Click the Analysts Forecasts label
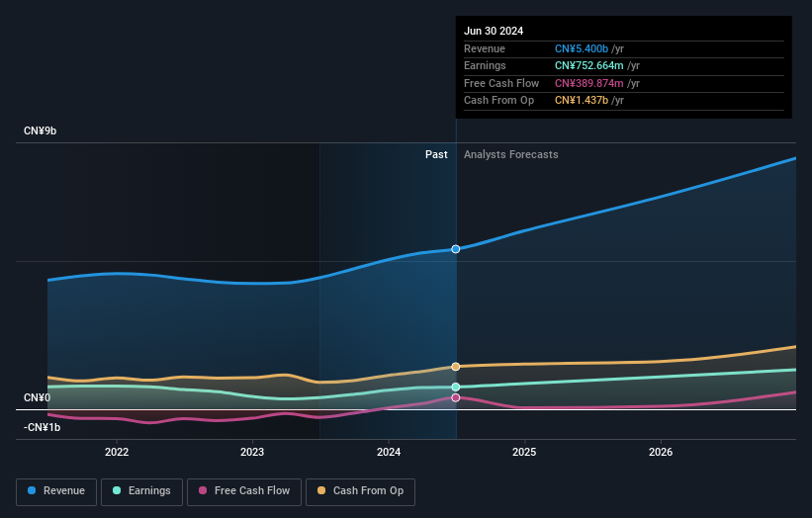 click(x=511, y=155)
